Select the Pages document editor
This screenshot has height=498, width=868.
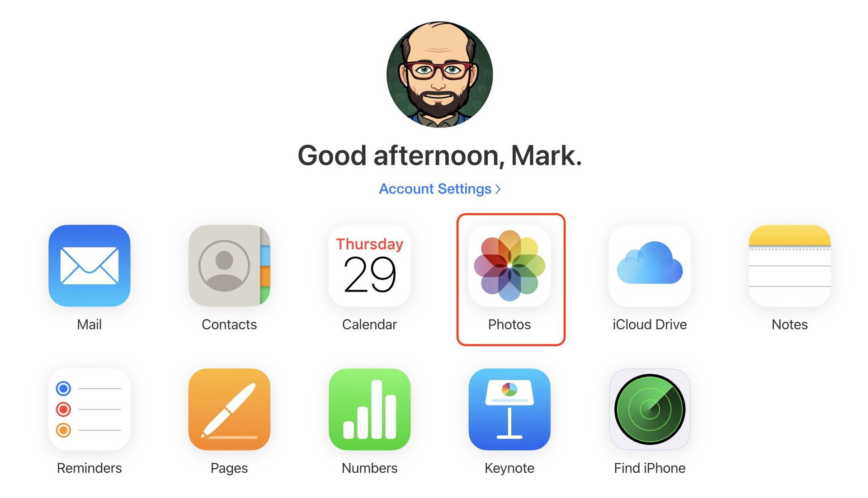[229, 417]
